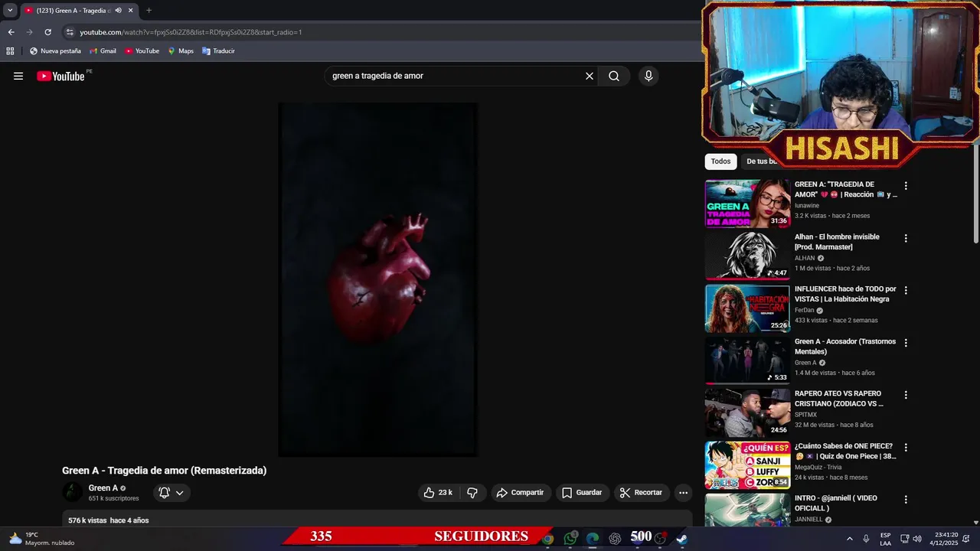Options menu for RAPERO ATEO video
This screenshot has width=980, height=551.
pos(906,395)
